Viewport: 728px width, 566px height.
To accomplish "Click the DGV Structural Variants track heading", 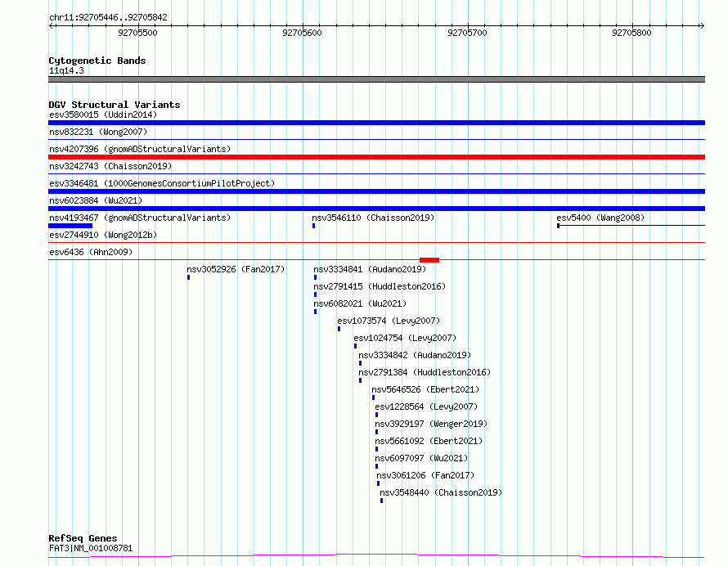I will tap(115, 105).
